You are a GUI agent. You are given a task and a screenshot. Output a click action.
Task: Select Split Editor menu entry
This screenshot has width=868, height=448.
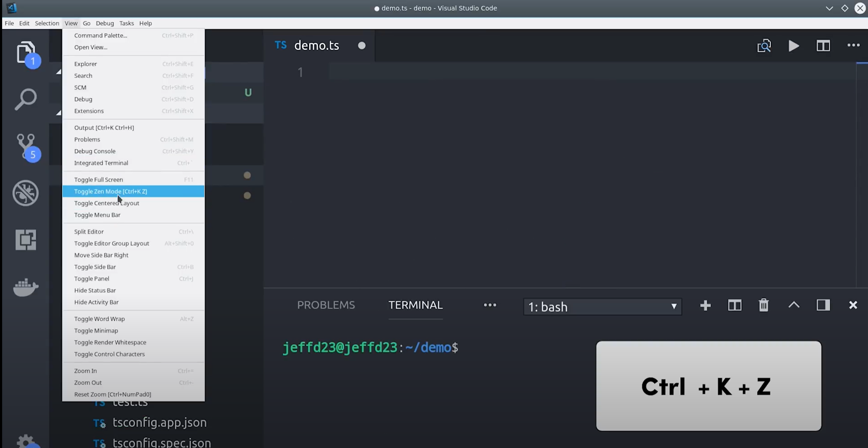point(133,231)
